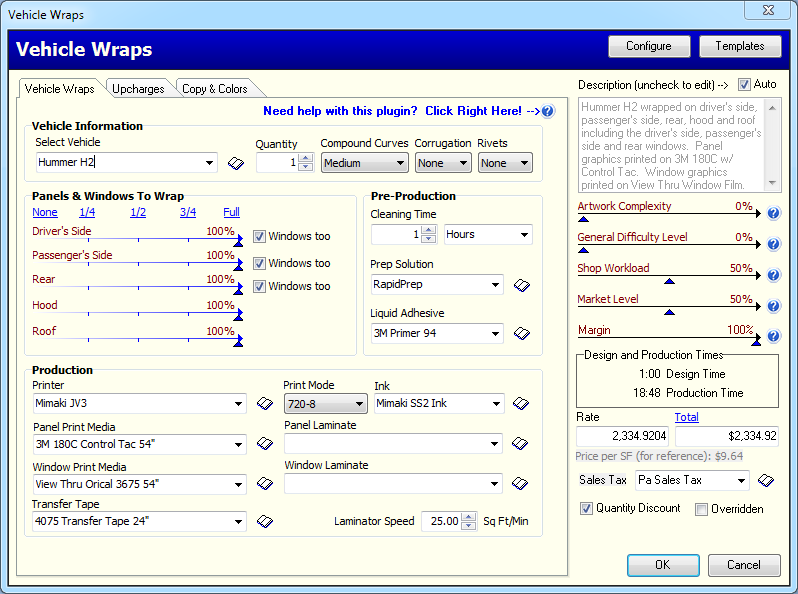
Task: Click the Shop Workload slider handle
Action: coord(669,281)
